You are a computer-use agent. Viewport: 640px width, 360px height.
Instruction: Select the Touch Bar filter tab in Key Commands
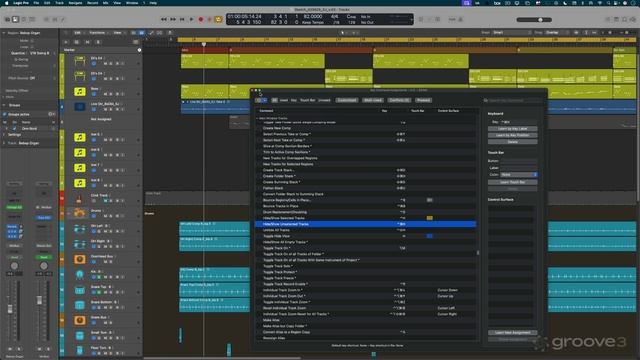click(x=307, y=100)
